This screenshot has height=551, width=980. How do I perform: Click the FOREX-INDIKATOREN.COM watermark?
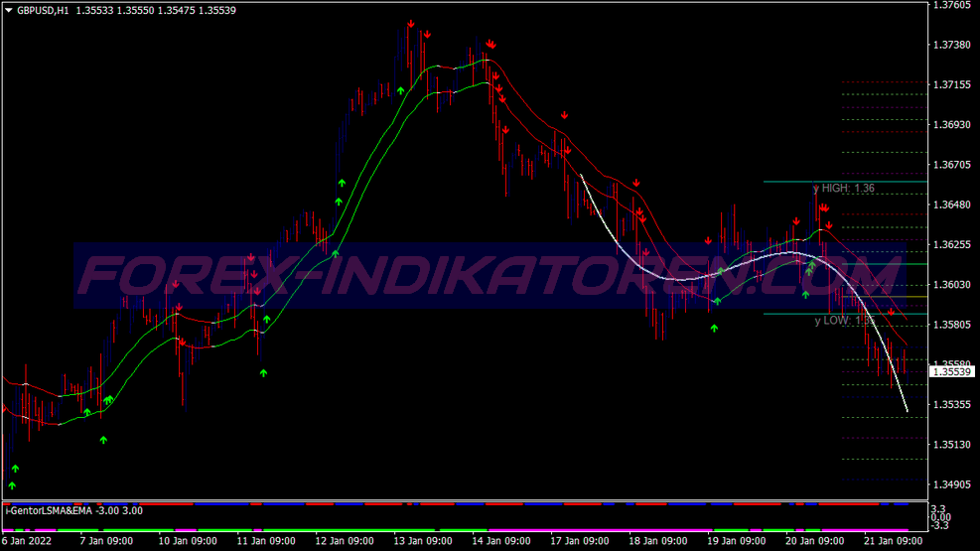pyautogui.click(x=477, y=275)
